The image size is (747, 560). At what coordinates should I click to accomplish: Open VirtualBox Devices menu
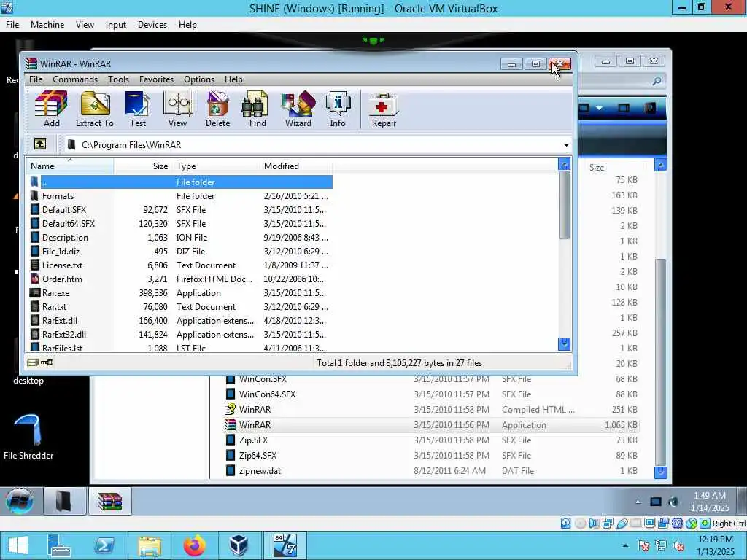[152, 25]
